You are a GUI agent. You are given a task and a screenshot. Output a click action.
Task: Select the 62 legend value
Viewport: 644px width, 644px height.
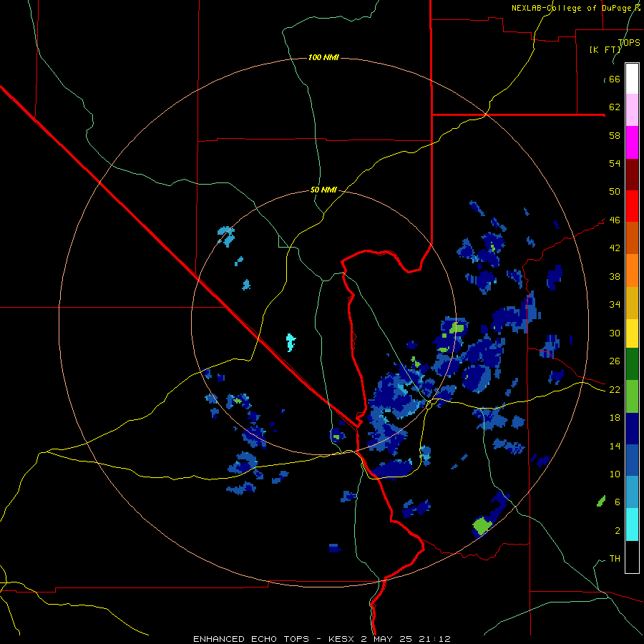[x=615, y=107]
